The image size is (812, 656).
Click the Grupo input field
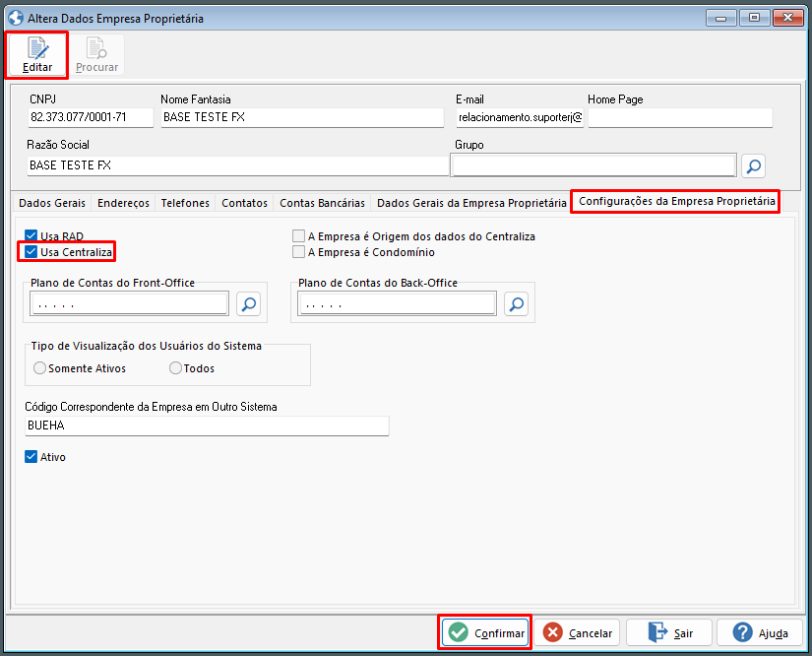pos(593,165)
